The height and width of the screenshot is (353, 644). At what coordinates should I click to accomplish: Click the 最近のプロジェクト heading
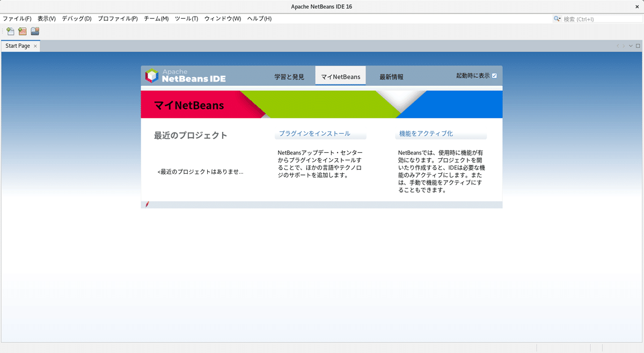coord(191,135)
